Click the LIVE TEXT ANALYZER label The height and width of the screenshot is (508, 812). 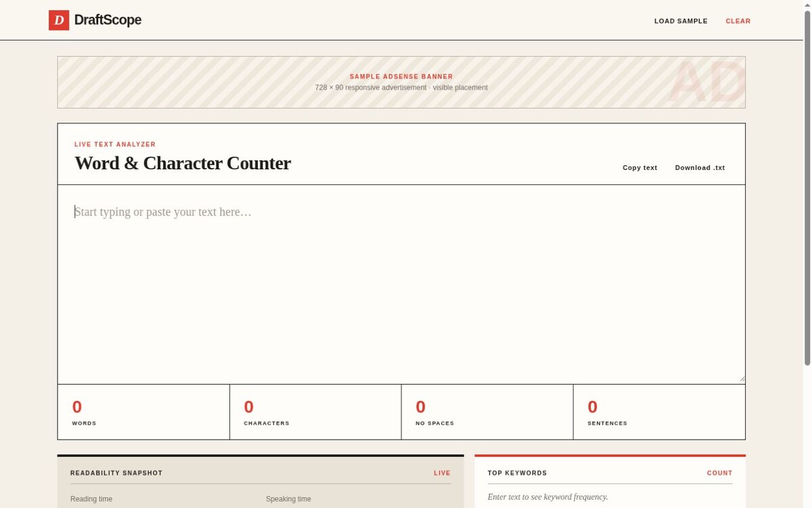pos(115,145)
